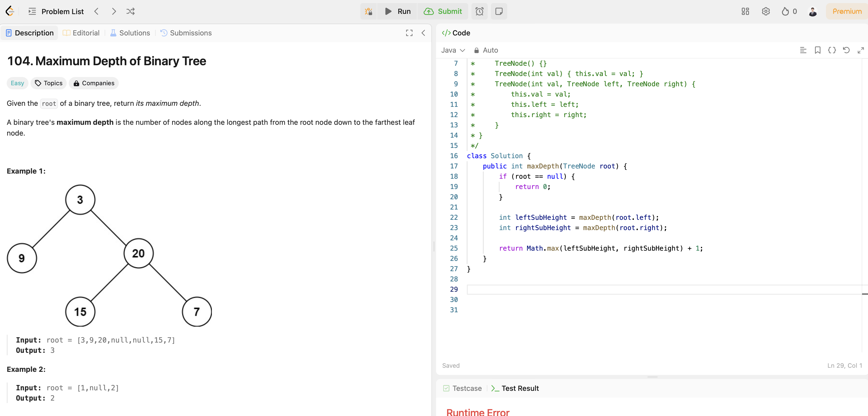Image resolution: width=868 pixels, height=416 pixels.
Task: Switch to the Solutions tab
Action: pyautogui.click(x=130, y=33)
